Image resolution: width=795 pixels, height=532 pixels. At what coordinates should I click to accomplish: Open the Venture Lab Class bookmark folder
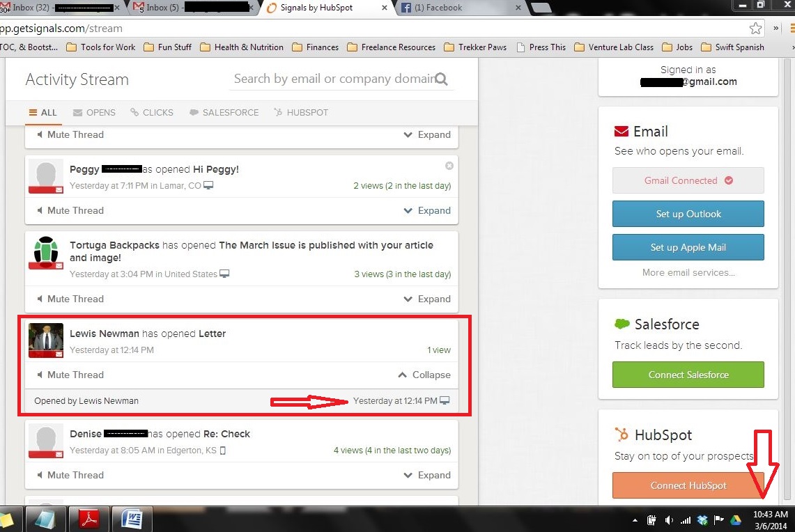point(614,47)
